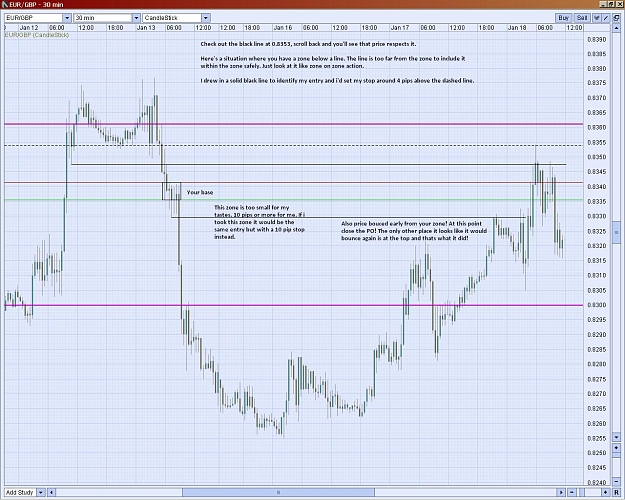Click the horizontal scrollbar thumb
625x500 pixels.
278,492
